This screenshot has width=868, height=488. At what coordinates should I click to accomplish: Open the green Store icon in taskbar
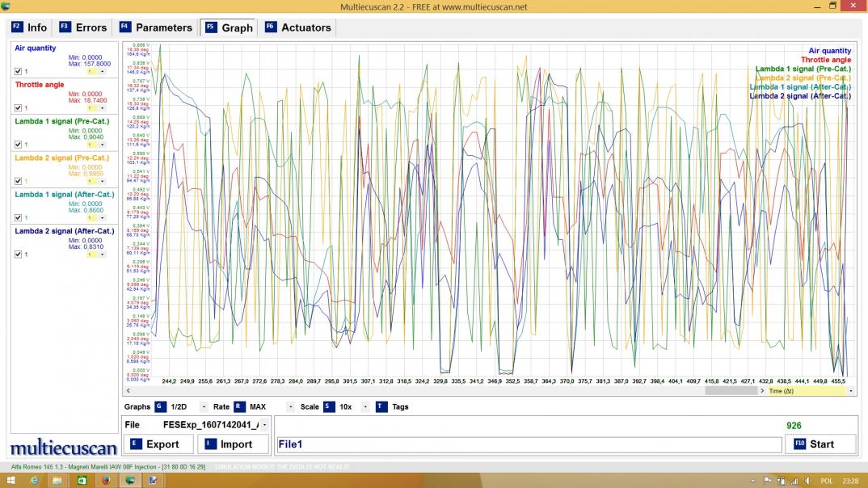[x=82, y=480]
